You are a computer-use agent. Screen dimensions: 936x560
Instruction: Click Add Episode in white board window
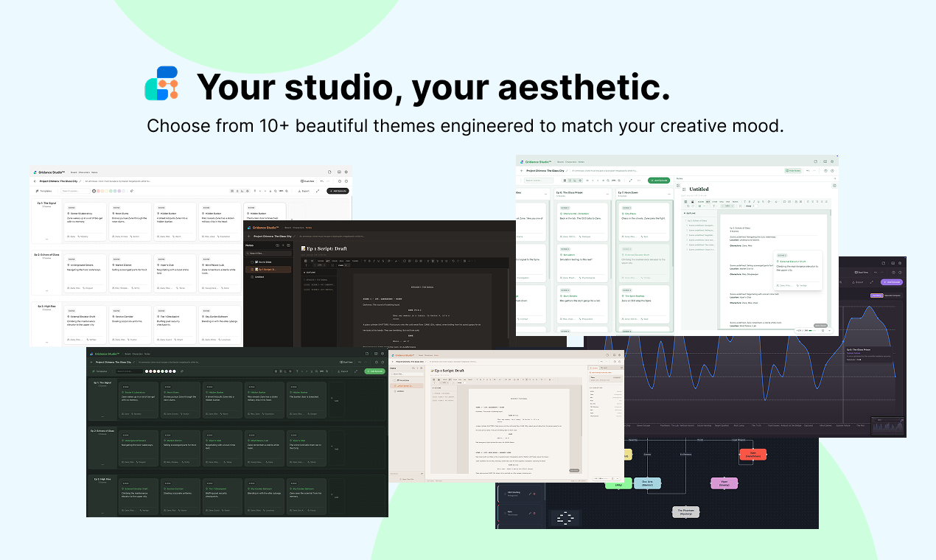coord(338,191)
